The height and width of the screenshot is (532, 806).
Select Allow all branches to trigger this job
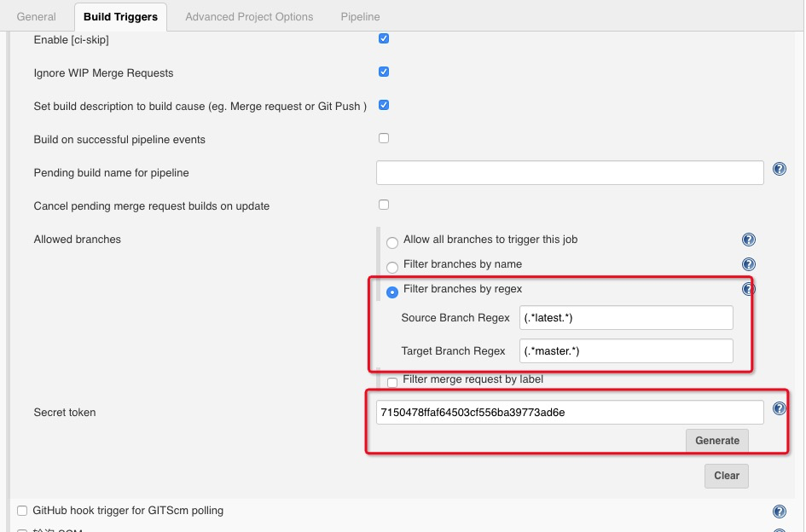[392, 243]
